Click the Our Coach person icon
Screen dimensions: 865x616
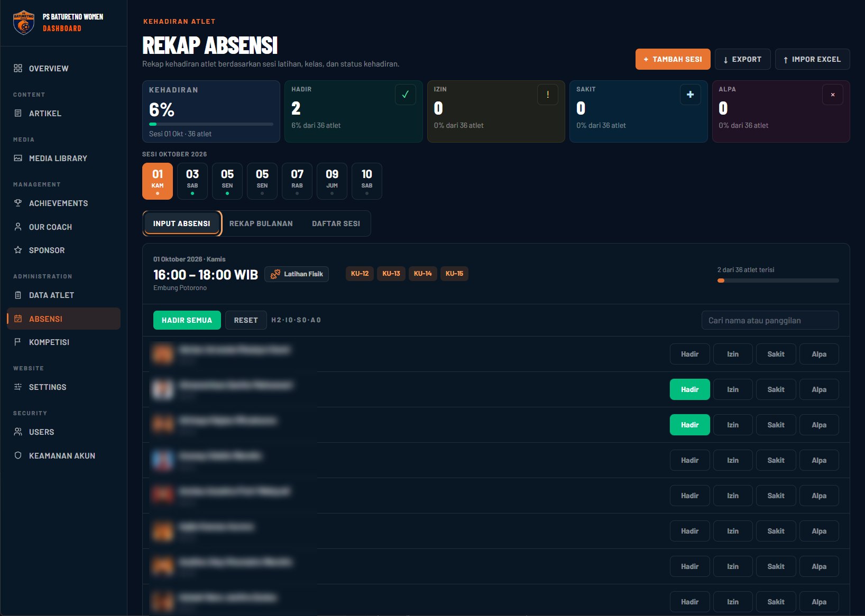tap(18, 227)
